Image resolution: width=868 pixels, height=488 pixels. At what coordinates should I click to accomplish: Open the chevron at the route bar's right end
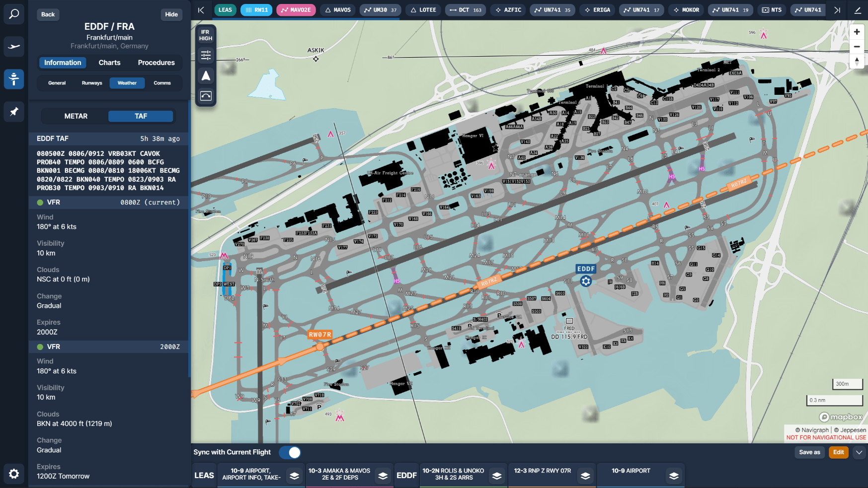(837, 9)
